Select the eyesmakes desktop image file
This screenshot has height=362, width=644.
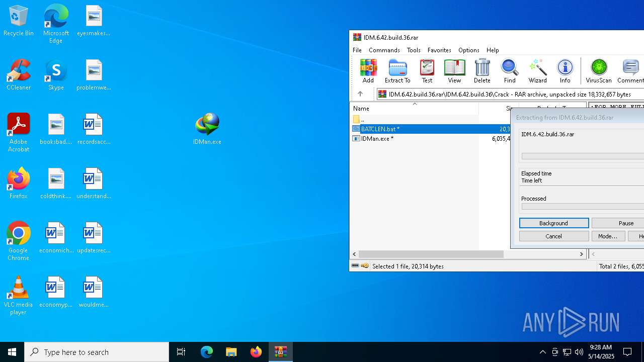coord(94,21)
